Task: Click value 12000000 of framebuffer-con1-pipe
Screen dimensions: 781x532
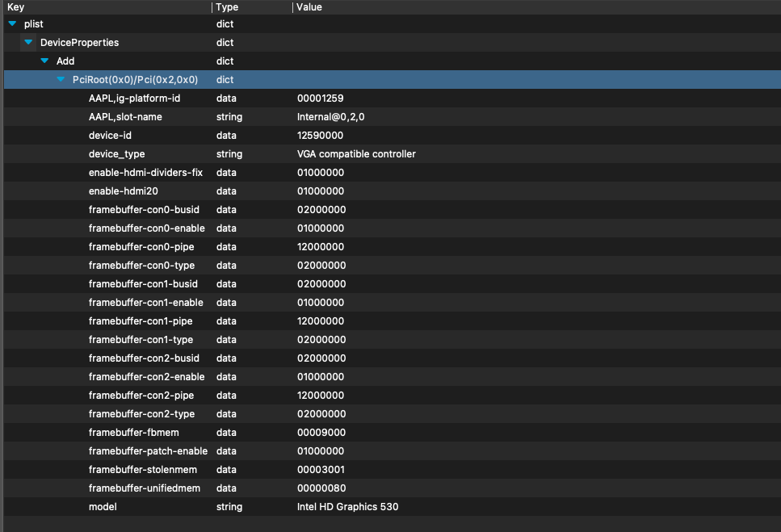Action: (x=321, y=321)
